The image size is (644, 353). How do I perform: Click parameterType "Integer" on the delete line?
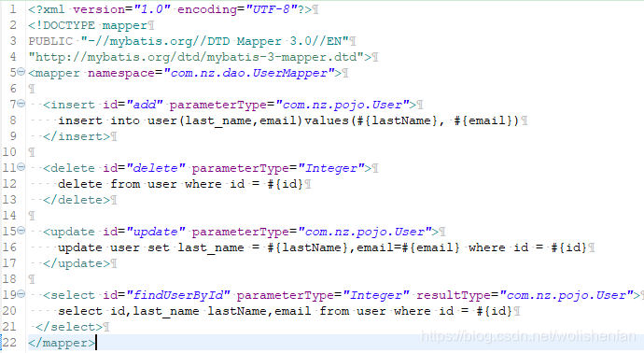tap(331, 168)
